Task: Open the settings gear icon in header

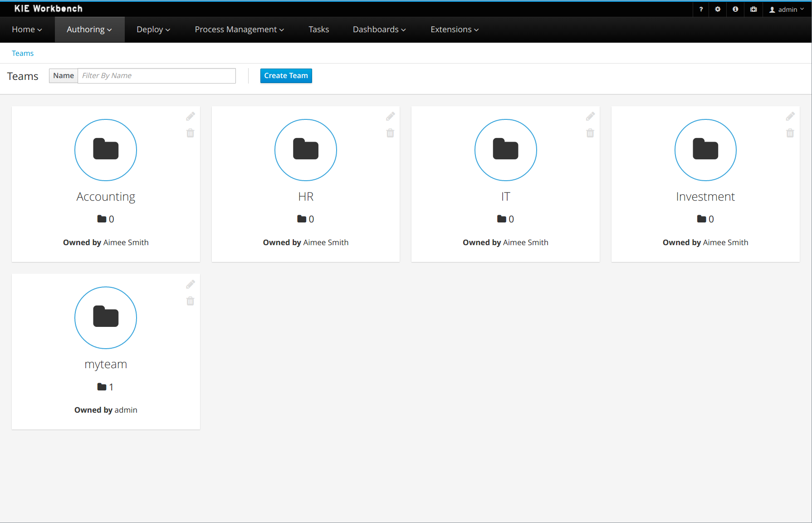Action: (x=718, y=9)
